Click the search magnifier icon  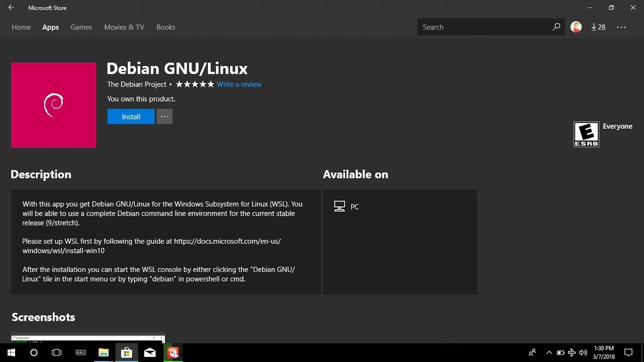pyautogui.click(x=556, y=27)
